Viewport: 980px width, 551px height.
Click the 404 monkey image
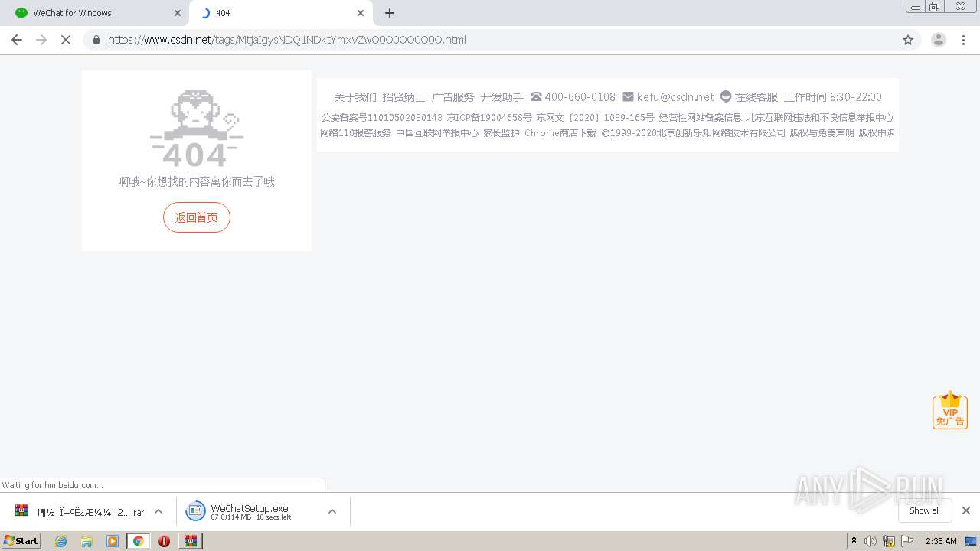[196, 128]
